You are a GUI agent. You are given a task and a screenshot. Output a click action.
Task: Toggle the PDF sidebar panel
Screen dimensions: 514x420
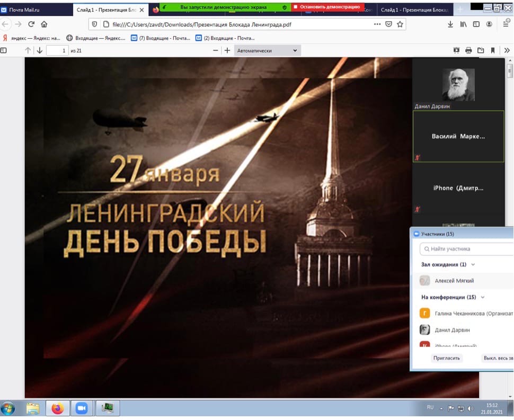coord(4,49)
